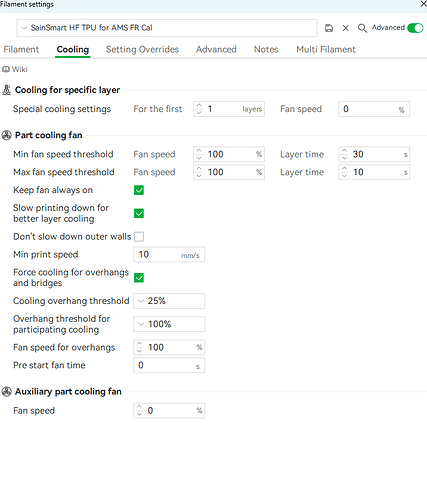Viewport: 427px width, 500px height.
Task: Click the Max fan speed threshold label
Action: click(64, 172)
